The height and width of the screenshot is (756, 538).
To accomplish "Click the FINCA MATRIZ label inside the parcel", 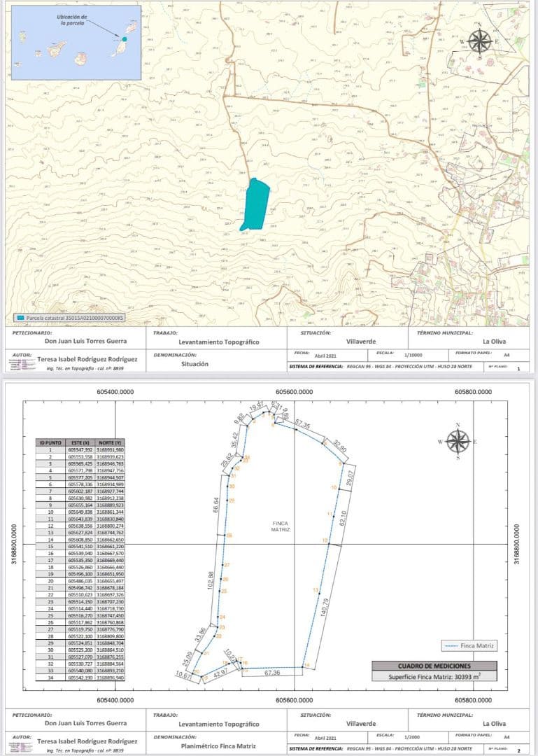I will (x=281, y=526).
